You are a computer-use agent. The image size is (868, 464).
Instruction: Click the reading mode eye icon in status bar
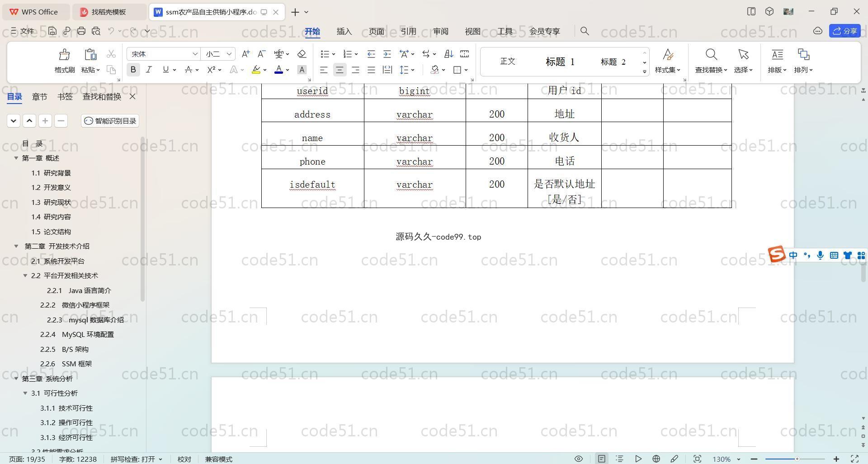pyautogui.click(x=579, y=459)
